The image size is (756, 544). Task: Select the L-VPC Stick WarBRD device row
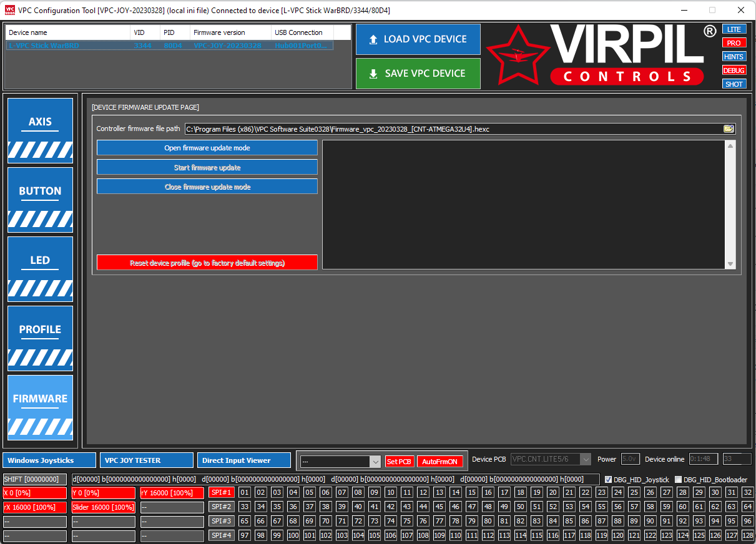point(169,46)
